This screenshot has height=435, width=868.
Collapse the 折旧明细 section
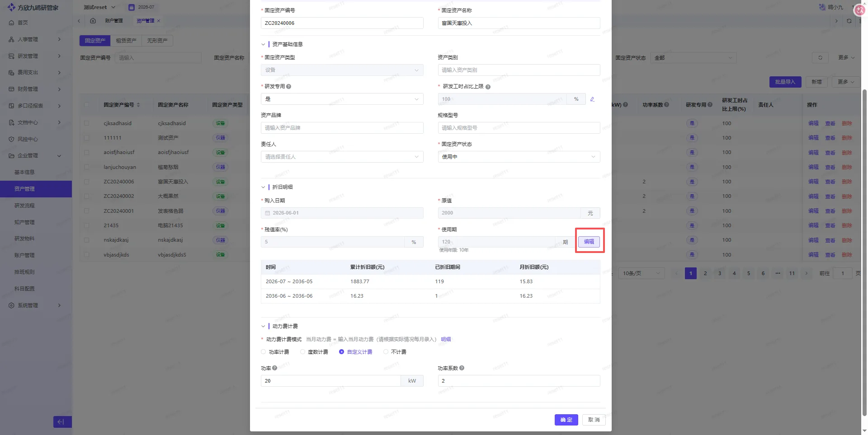263,187
